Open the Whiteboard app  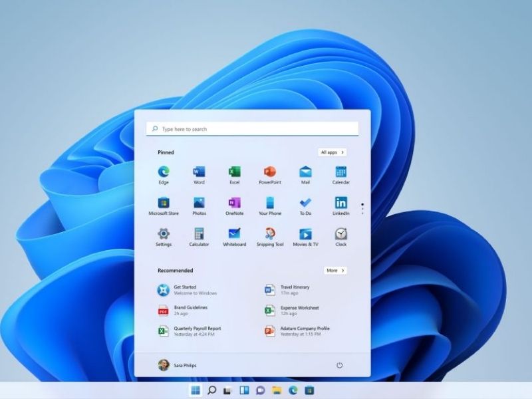pyautogui.click(x=235, y=237)
